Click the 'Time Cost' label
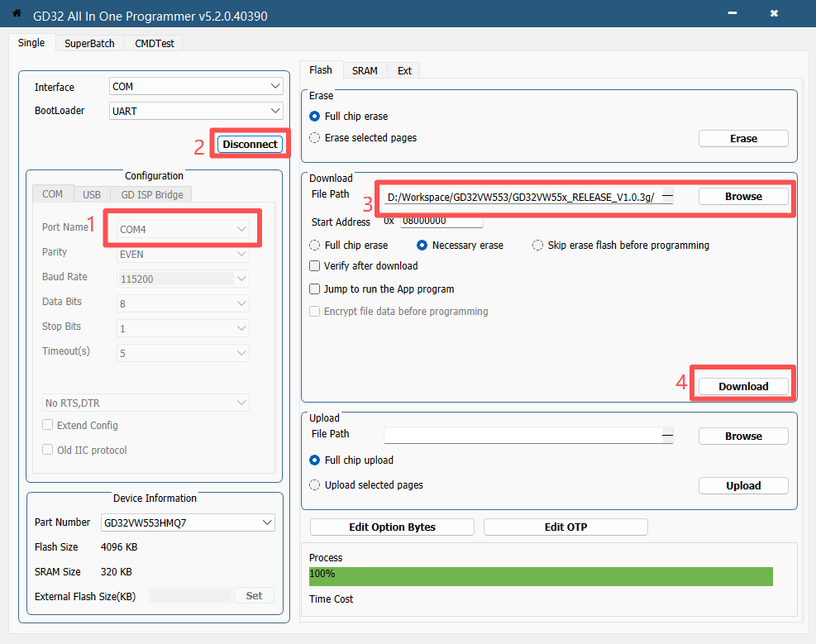 [x=331, y=599]
